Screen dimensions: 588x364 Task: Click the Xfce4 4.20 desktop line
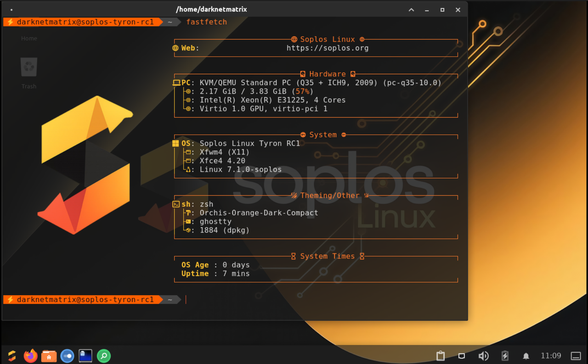click(x=222, y=161)
